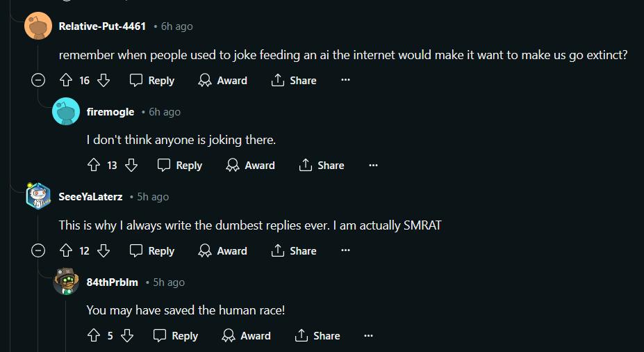Open more options on firemogle's comment
Screen dimensions: 644x352
373,166
